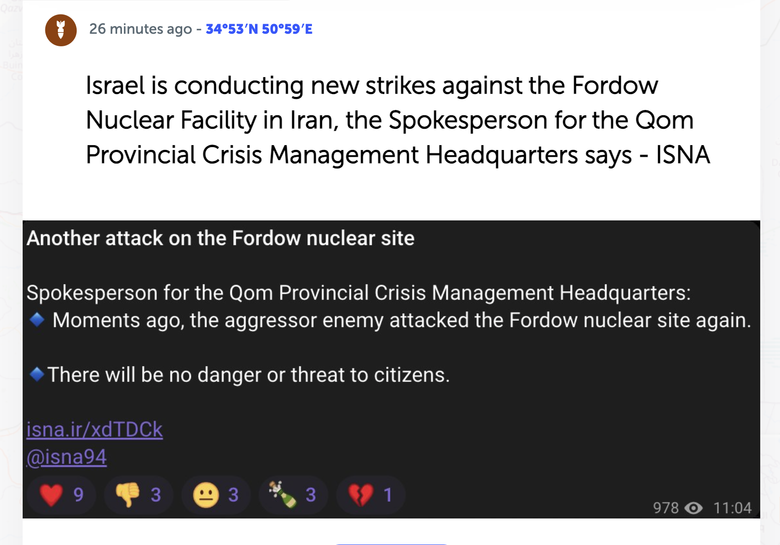Click the second blue diamond bullet
The image size is (780, 545).
pyautogui.click(x=37, y=373)
